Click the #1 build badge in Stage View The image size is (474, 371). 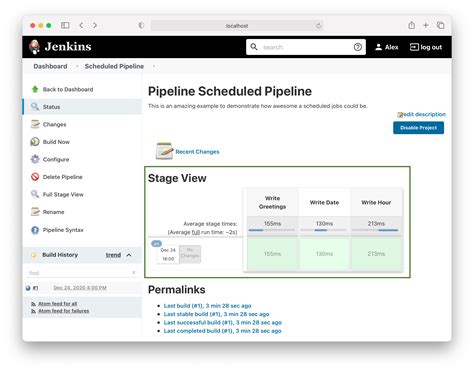coord(156,244)
